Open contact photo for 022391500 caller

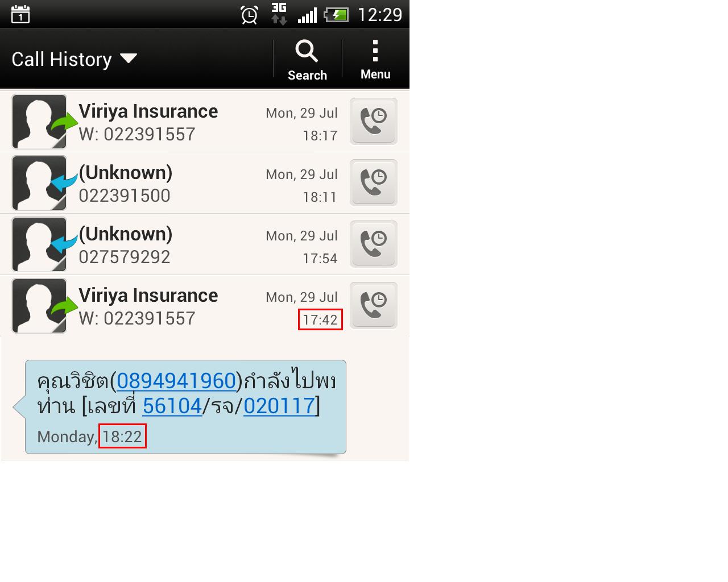[x=39, y=183]
